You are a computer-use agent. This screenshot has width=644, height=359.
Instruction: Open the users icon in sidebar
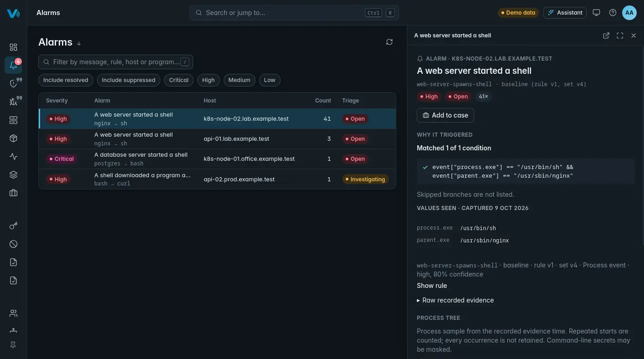(x=13, y=313)
